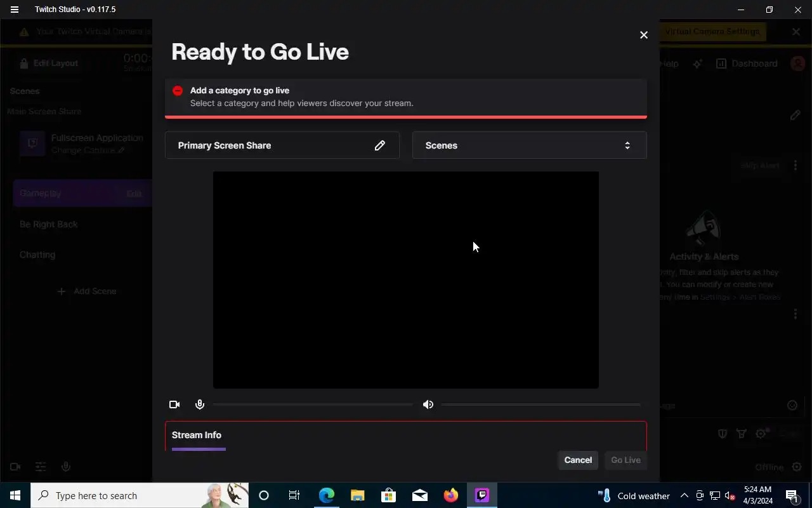Click the black stream preview area
The height and width of the screenshot is (508, 812).
pyautogui.click(x=406, y=280)
